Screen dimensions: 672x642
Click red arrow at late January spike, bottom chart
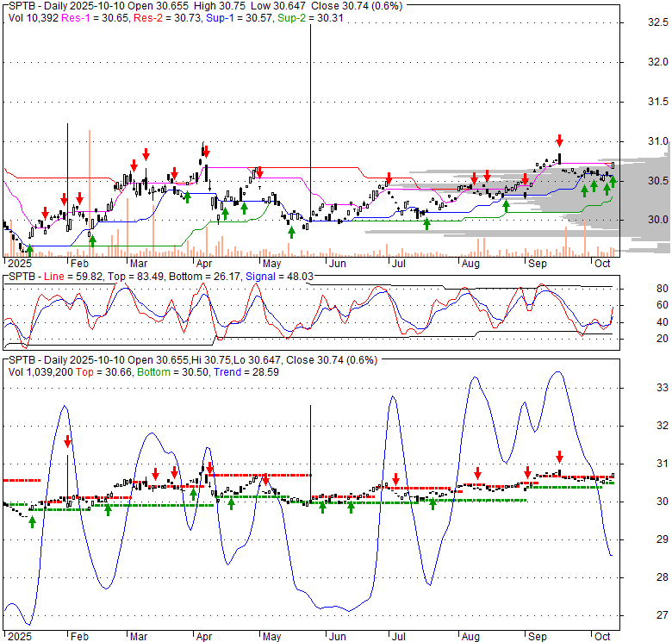pos(67,440)
